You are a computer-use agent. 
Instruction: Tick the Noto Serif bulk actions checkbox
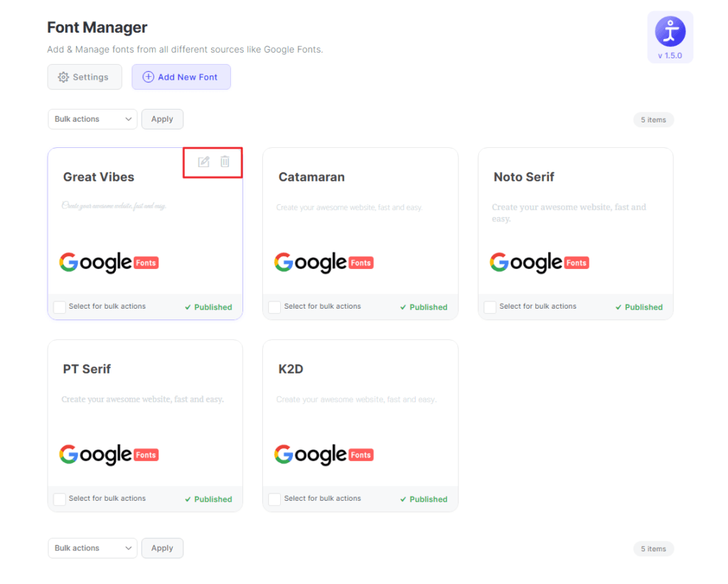pos(490,307)
